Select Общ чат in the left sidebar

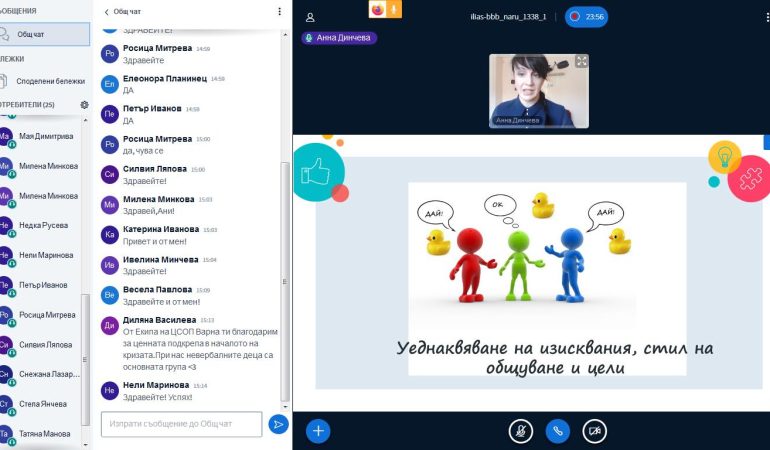(44, 34)
